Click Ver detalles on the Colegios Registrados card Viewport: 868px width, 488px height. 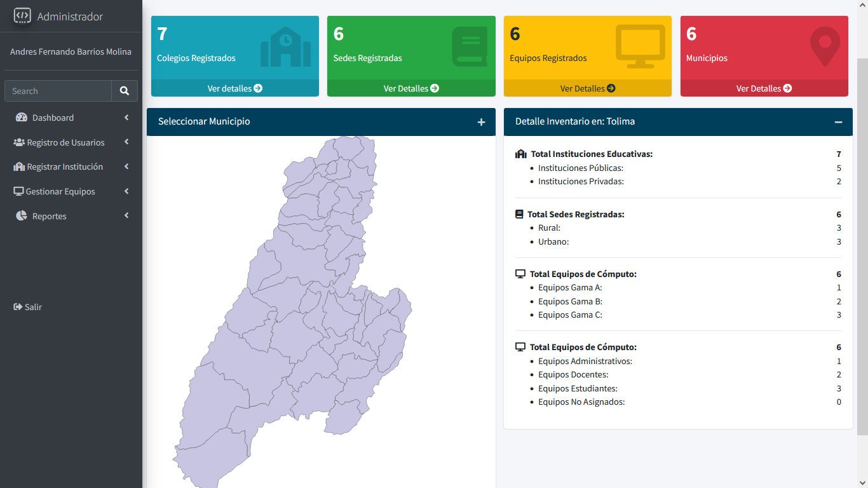point(234,88)
